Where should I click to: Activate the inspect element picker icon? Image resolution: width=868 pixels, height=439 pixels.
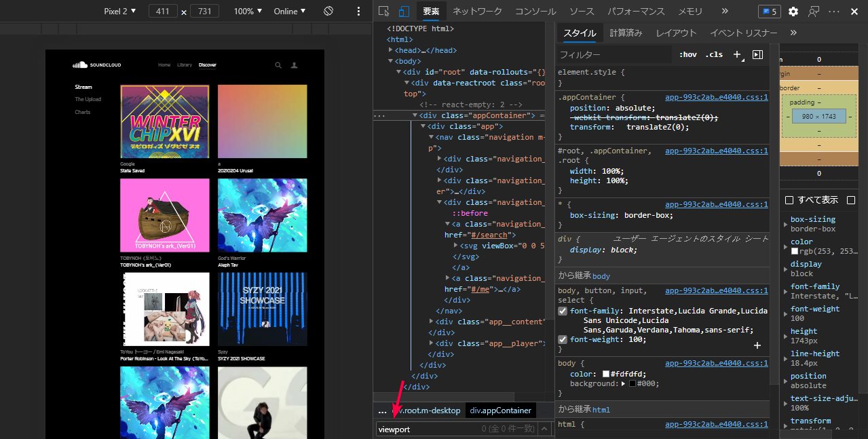[x=384, y=11]
